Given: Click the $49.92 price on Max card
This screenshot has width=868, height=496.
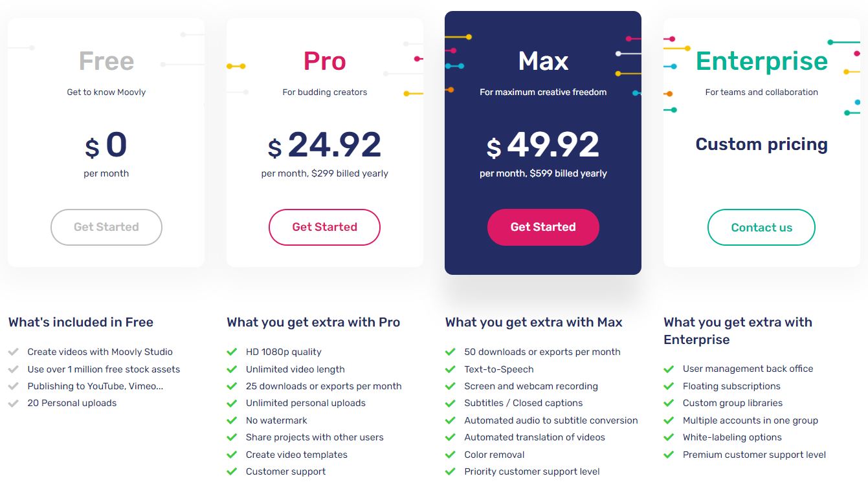Looking at the screenshot, I should 543,145.
